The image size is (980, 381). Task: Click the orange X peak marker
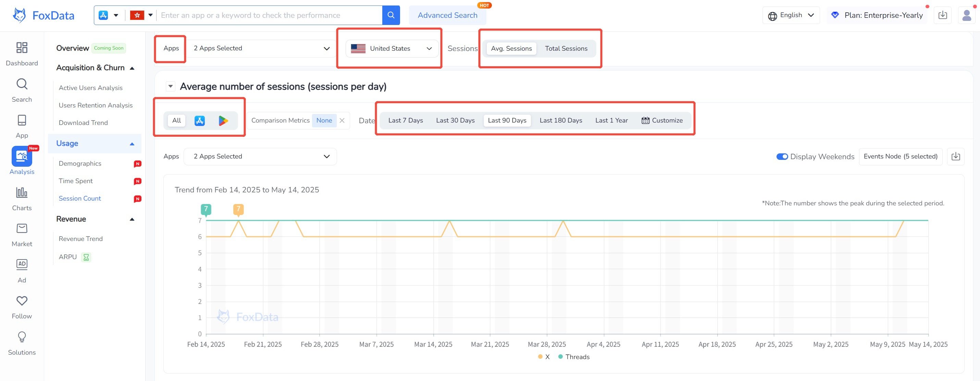click(238, 209)
